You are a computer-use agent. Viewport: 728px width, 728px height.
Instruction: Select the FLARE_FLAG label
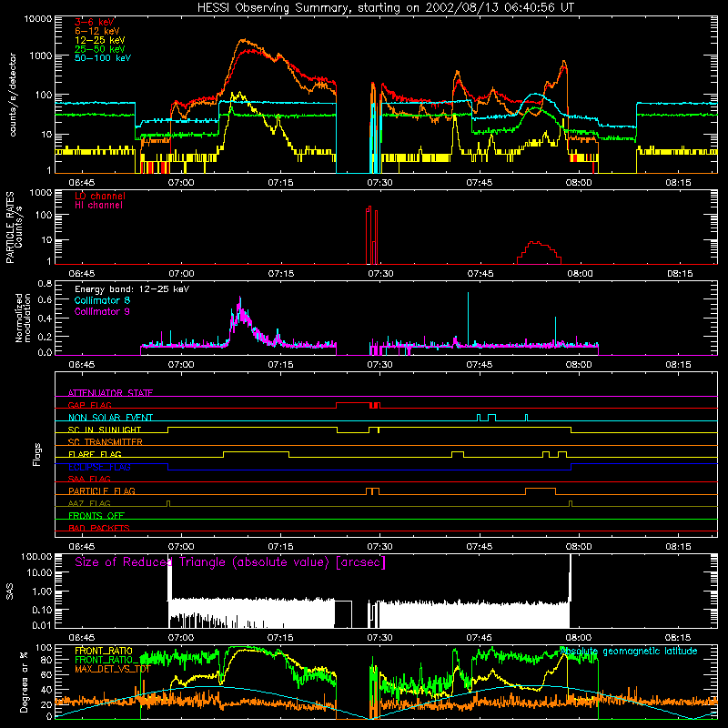pyautogui.click(x=95, y=454)
